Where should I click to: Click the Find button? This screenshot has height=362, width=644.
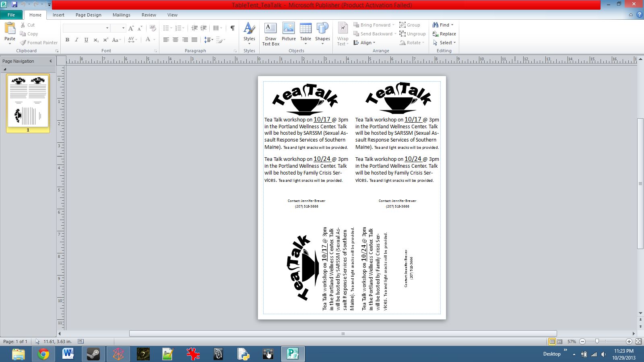point(443,25)
